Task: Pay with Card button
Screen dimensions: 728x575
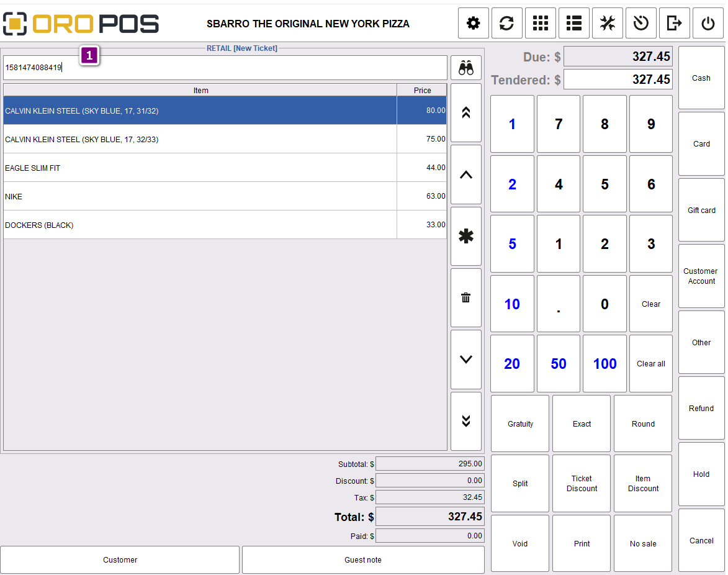Action: tap(701, 144)
